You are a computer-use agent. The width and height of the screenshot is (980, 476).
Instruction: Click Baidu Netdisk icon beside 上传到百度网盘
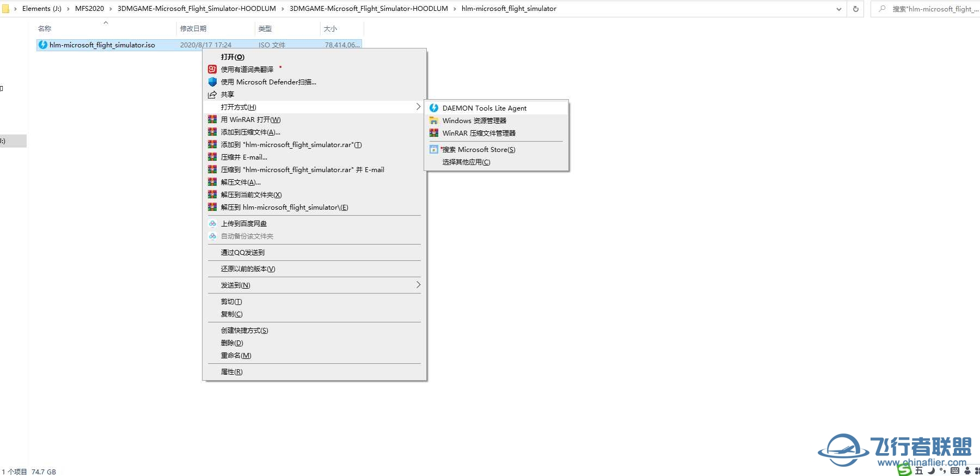(212, 223)
